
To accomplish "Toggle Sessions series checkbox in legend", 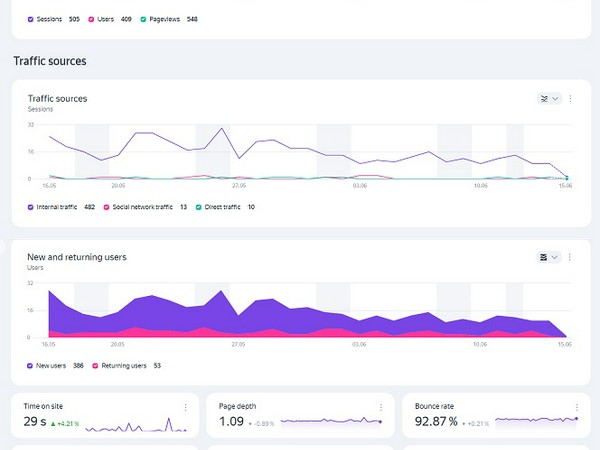I will pyautogui.click(x=30, y=19).
